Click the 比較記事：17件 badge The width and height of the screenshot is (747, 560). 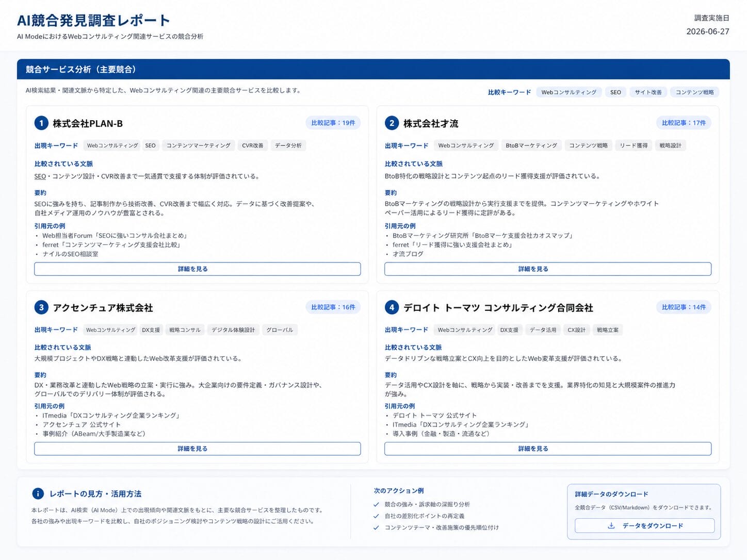pyautogui.click(x=684, y=123)
